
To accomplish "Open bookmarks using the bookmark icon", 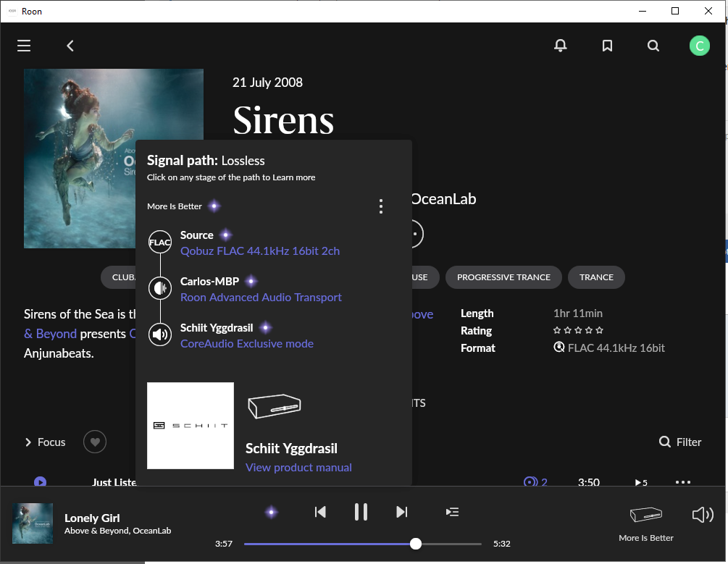I will click(607, 45).
